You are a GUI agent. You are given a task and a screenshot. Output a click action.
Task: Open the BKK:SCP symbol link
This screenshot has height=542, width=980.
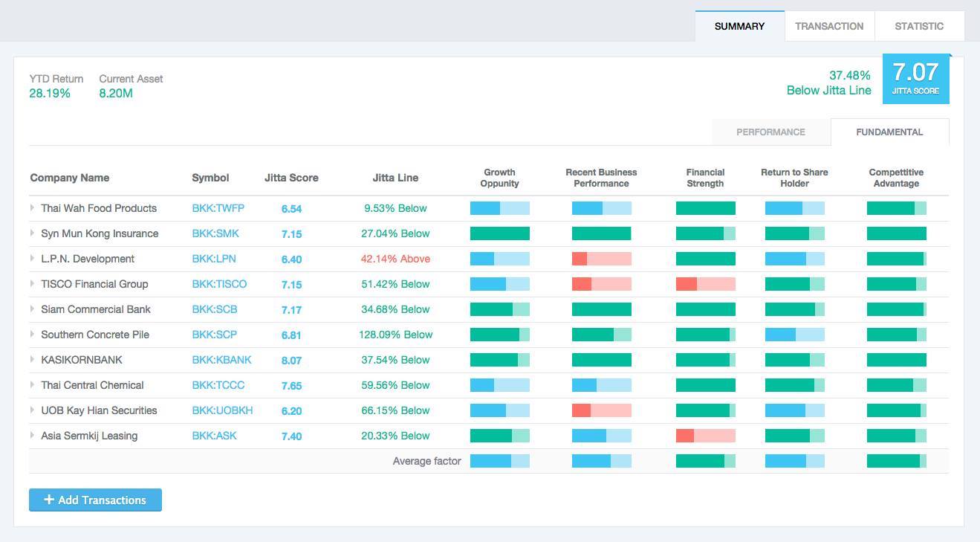(215, 335)
